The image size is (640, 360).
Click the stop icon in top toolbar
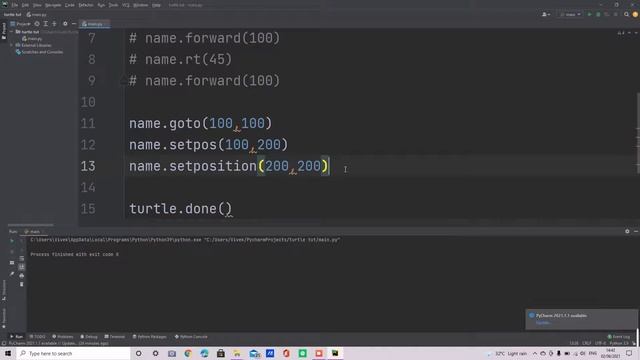616,14
